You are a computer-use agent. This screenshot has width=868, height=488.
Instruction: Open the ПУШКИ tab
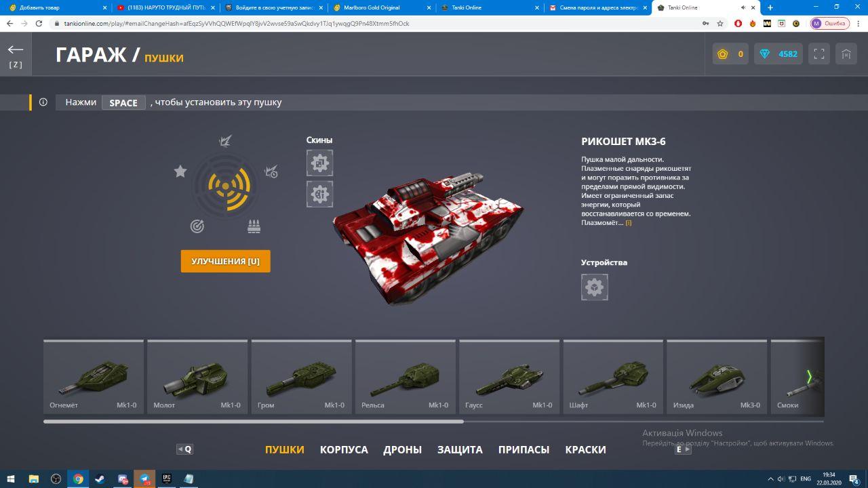[x=285, y=449]
